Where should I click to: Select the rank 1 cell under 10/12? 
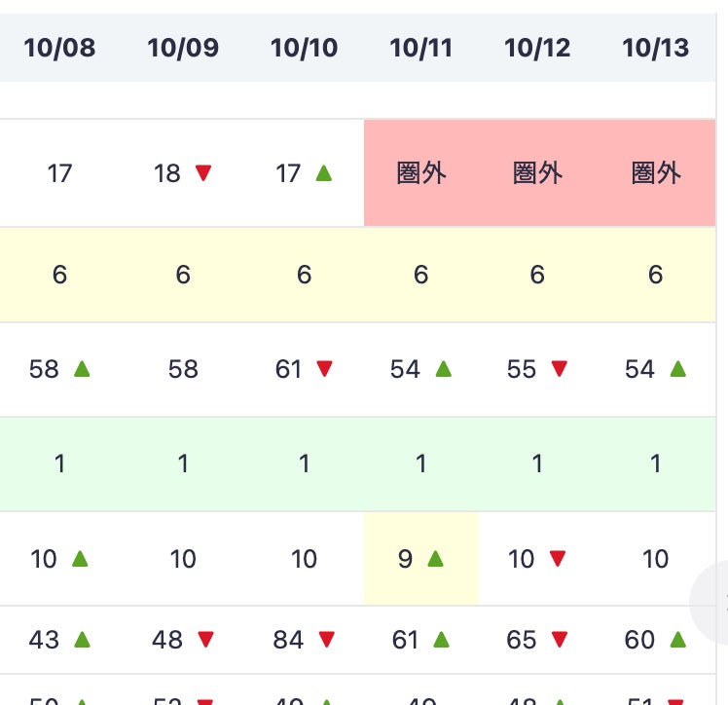click(x=537, y=464)
